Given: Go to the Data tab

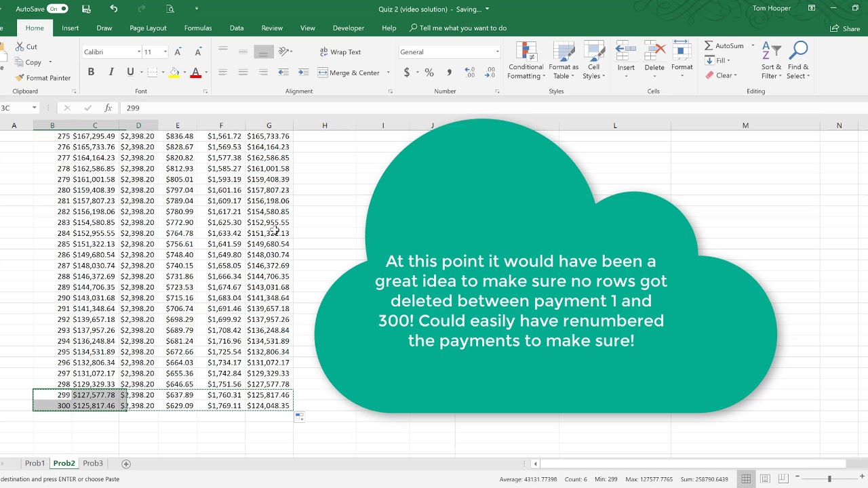Looking at the screenshot, I should [237, 28].
